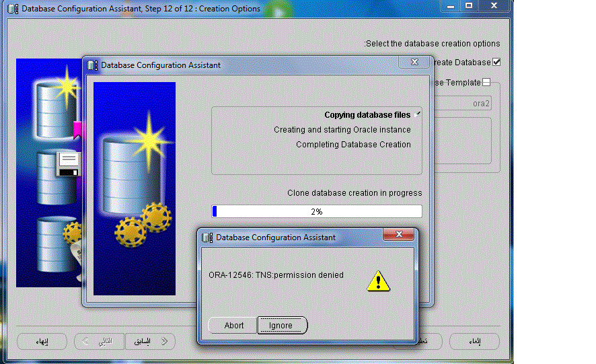
Task: Click the yellow warning triangle icon
Action: pyautogui.click(x=378, y=280)
